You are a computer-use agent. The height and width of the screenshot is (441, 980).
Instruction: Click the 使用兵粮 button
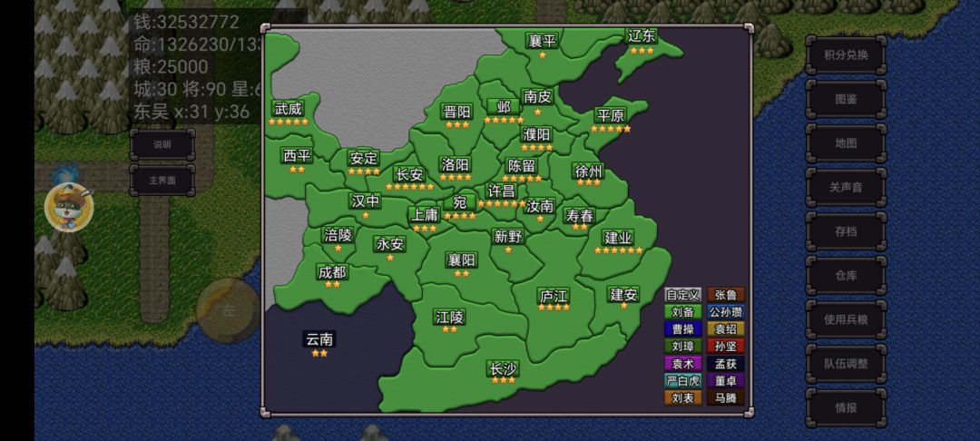(846, 319)
